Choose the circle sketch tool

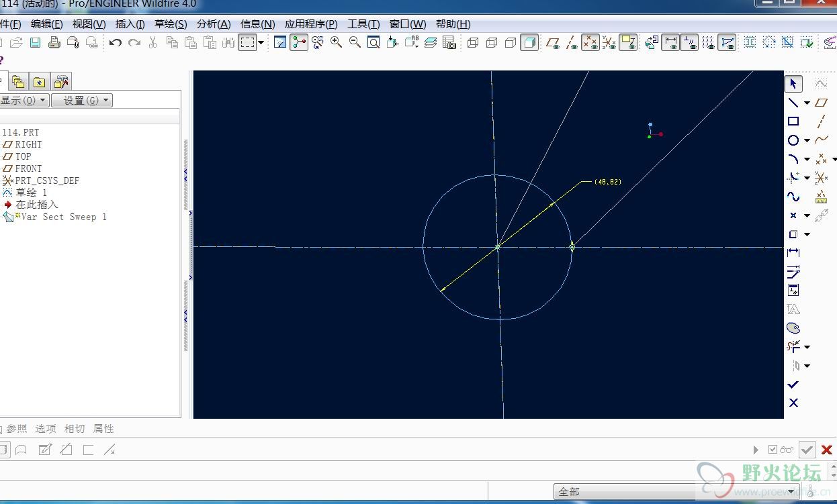(x=793, y=140)
